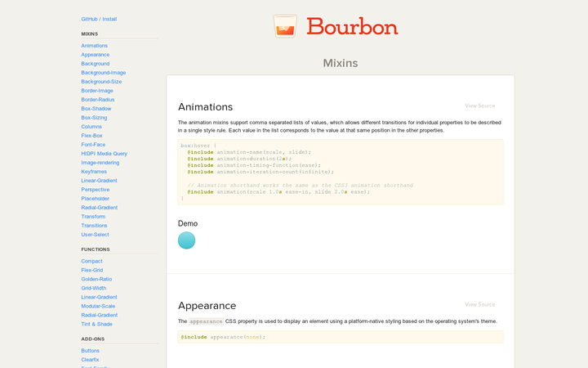Click the appearance(none) code snippet
Viewport: 588px width, 368px height.
[341, 337]
